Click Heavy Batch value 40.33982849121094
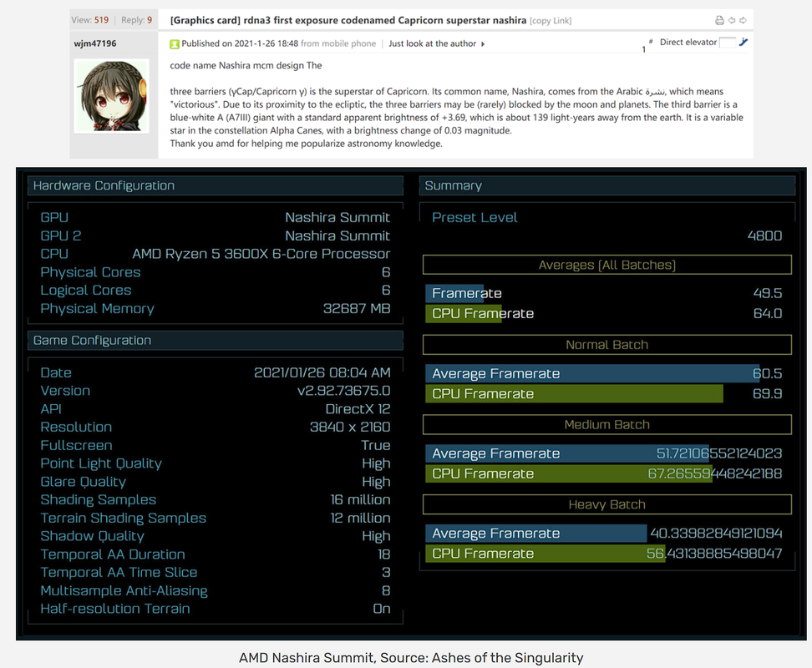812x668 pixels. [x=716, y=534]
